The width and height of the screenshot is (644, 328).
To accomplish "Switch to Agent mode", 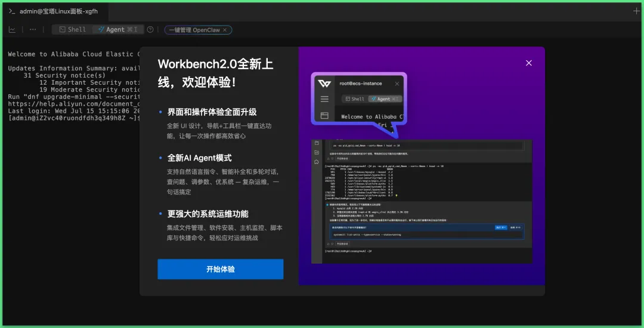I will coord(117,30).
